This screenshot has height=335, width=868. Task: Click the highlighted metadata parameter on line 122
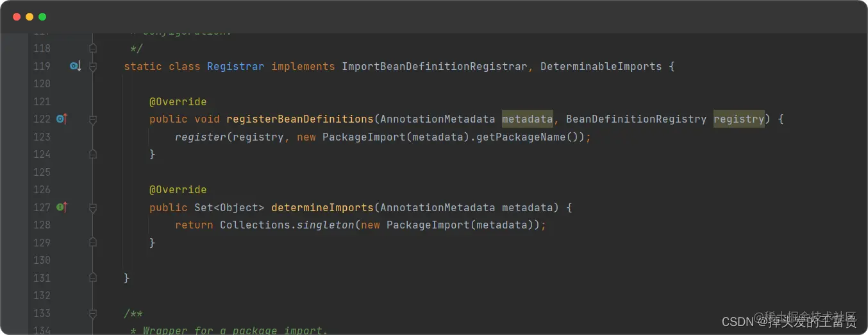pyautogui.click(x=527, y=119)
